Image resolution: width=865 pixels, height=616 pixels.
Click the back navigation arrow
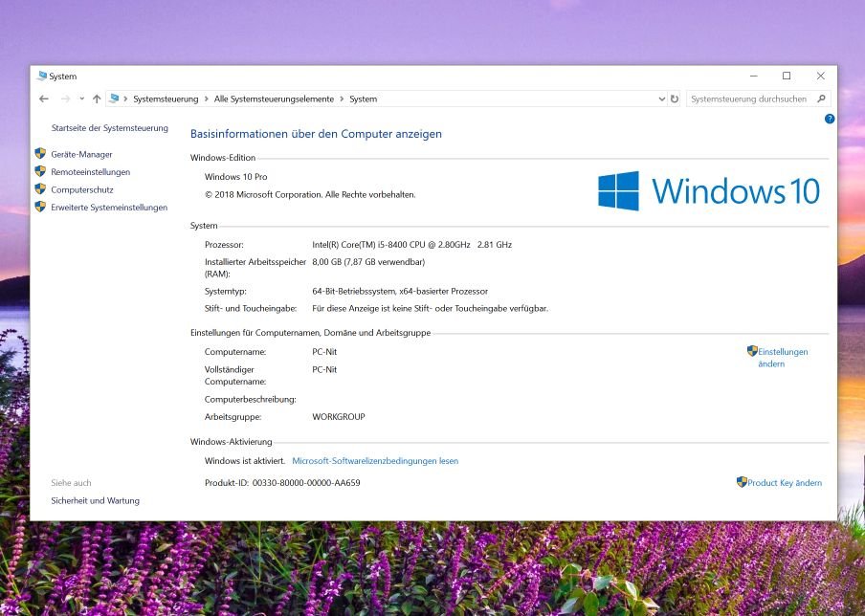44,99
